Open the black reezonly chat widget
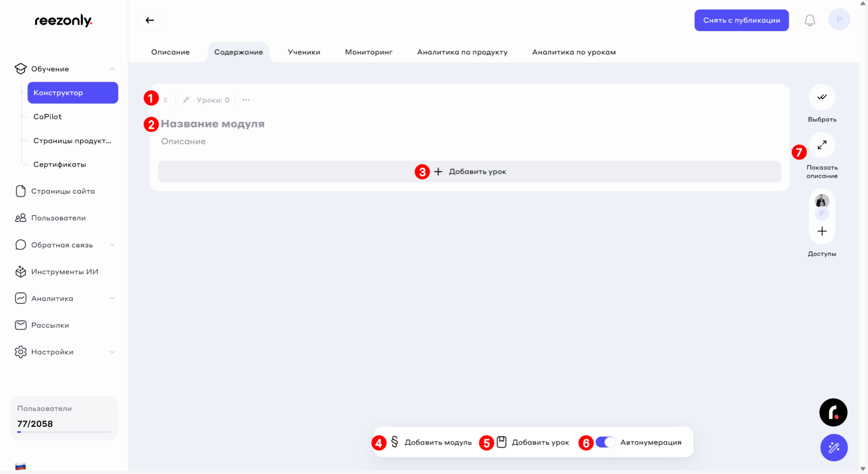868x474 pixels. click(833, 413)
